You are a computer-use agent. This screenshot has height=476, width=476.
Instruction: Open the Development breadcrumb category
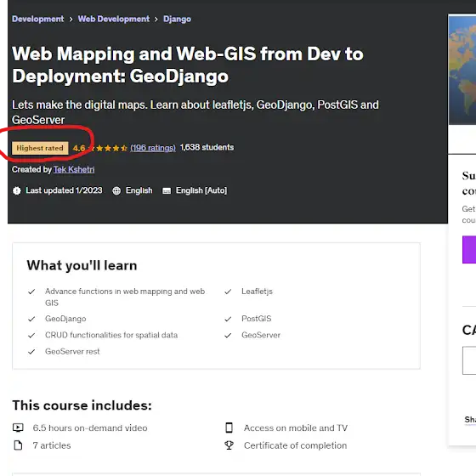pyautogui.click(x=38, y=19)
